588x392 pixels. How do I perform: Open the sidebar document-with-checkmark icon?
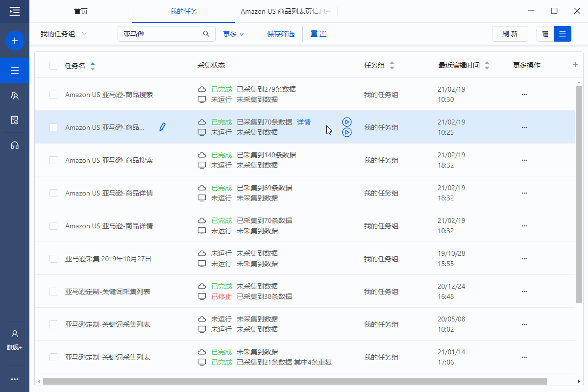(x=15, y=120)
